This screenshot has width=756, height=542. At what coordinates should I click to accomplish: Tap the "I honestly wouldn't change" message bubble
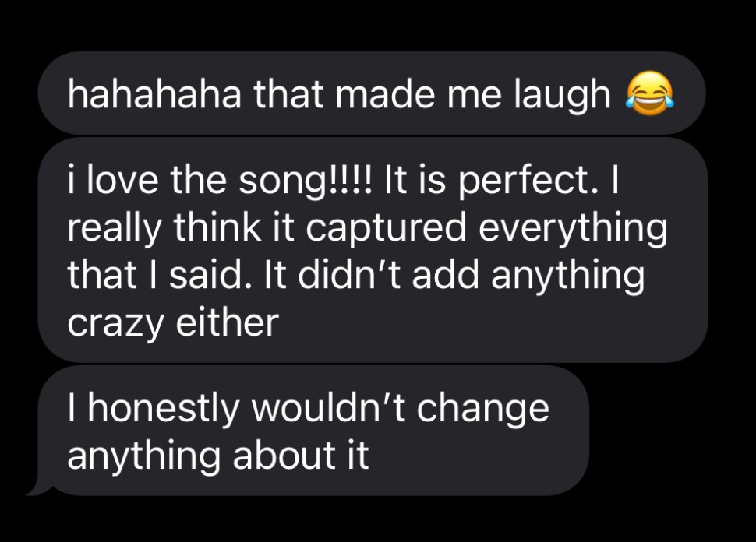312,431
